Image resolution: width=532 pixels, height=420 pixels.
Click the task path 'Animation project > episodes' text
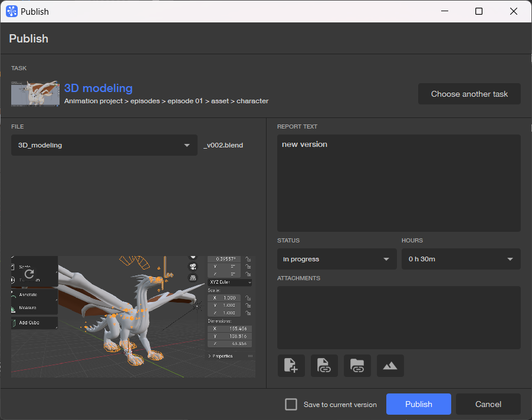pyautogui.click(x=112, y=101)
